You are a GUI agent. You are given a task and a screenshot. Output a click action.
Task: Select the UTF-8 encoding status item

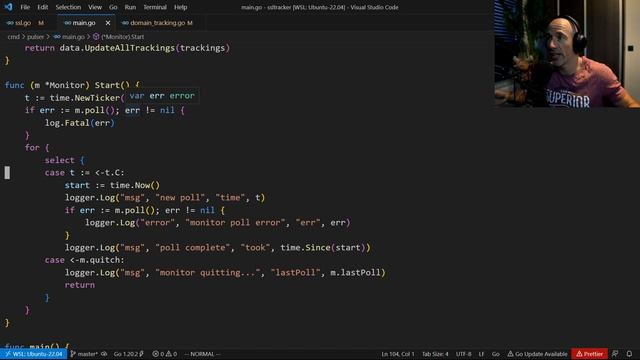(x=463, y=354)
